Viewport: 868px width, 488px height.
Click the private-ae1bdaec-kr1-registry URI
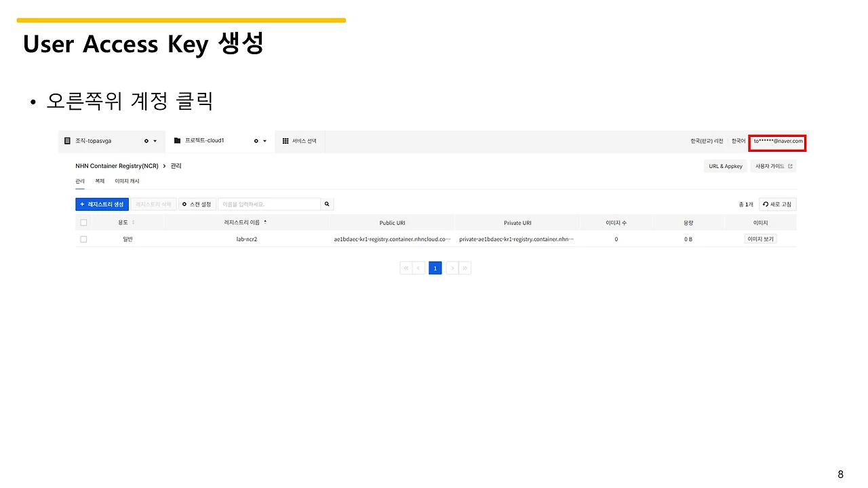[x=517, y=239]
